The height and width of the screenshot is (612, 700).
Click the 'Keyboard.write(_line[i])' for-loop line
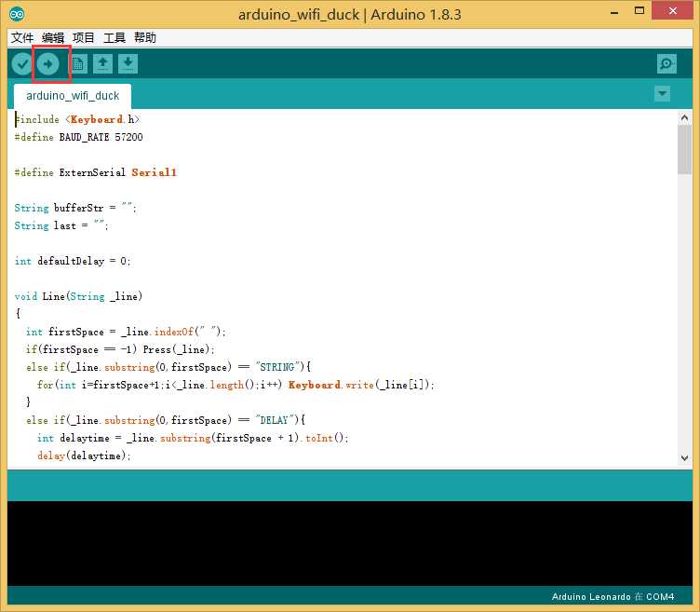tap(236, 385)
